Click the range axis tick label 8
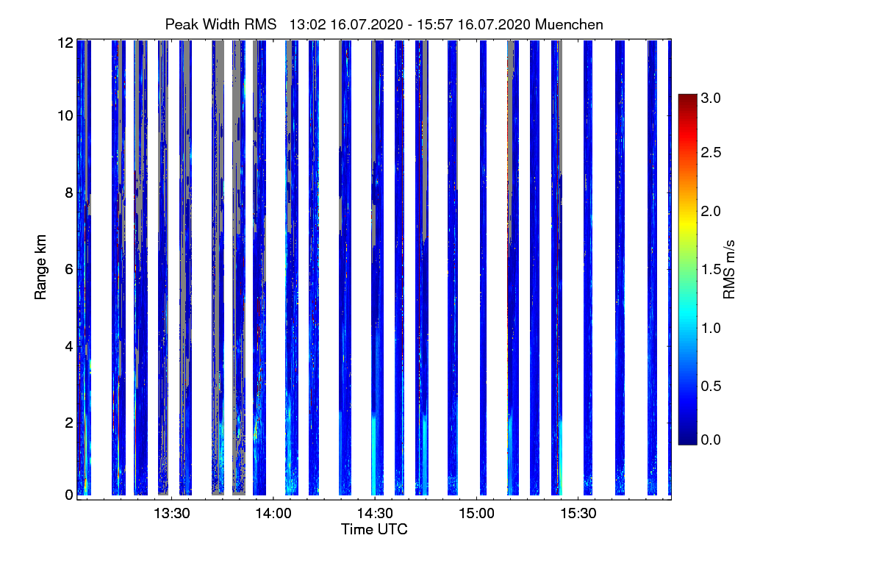 coord(69,193)
